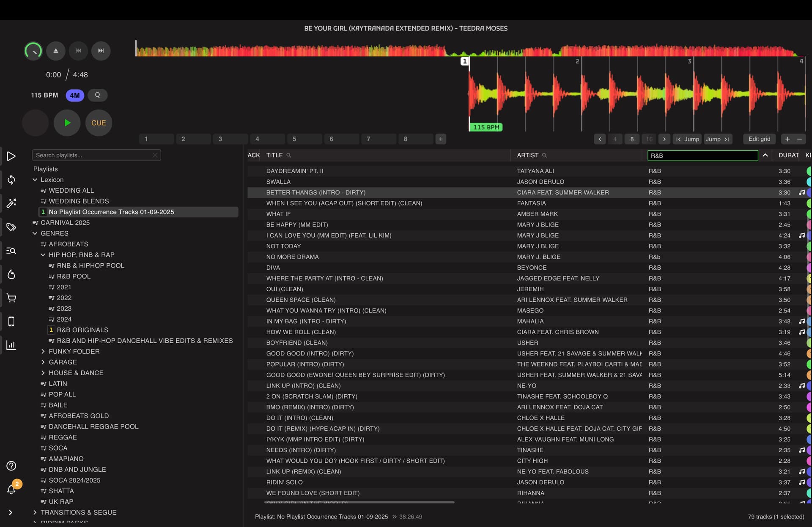Open the sync icon in sidebar

point(11,180)
